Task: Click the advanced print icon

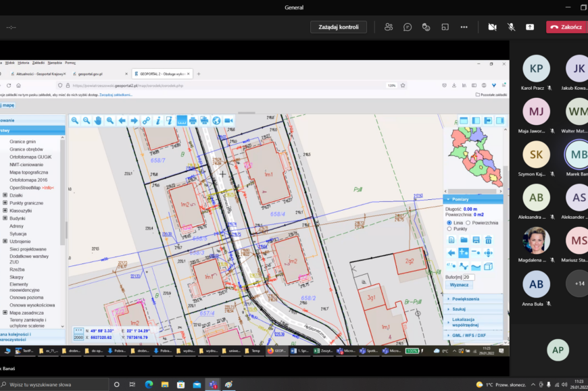Action: (x=204, y=121)
